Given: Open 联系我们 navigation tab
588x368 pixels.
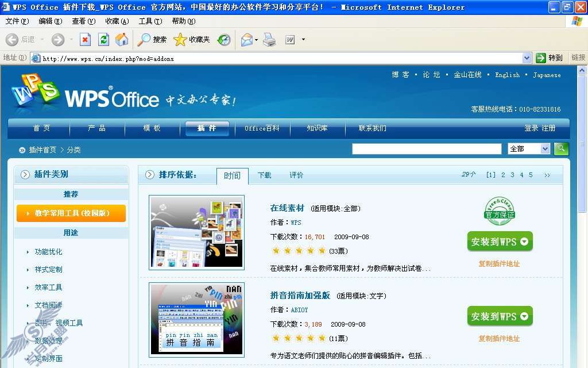Looking at the screenshot, I should [372, 128].
